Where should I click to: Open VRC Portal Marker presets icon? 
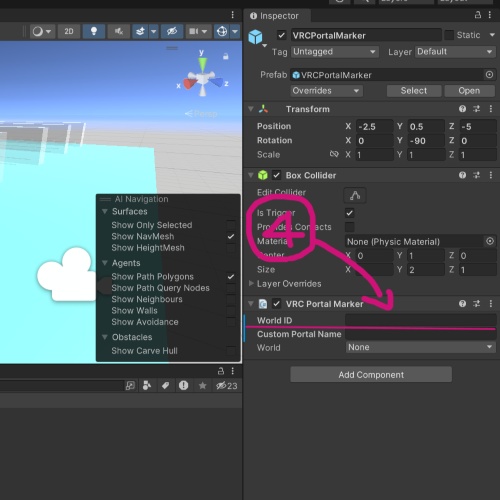point(477,303)
